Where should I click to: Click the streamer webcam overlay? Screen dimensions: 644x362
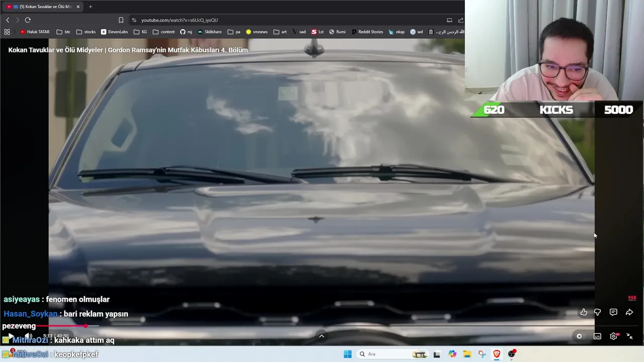[554, 50]
